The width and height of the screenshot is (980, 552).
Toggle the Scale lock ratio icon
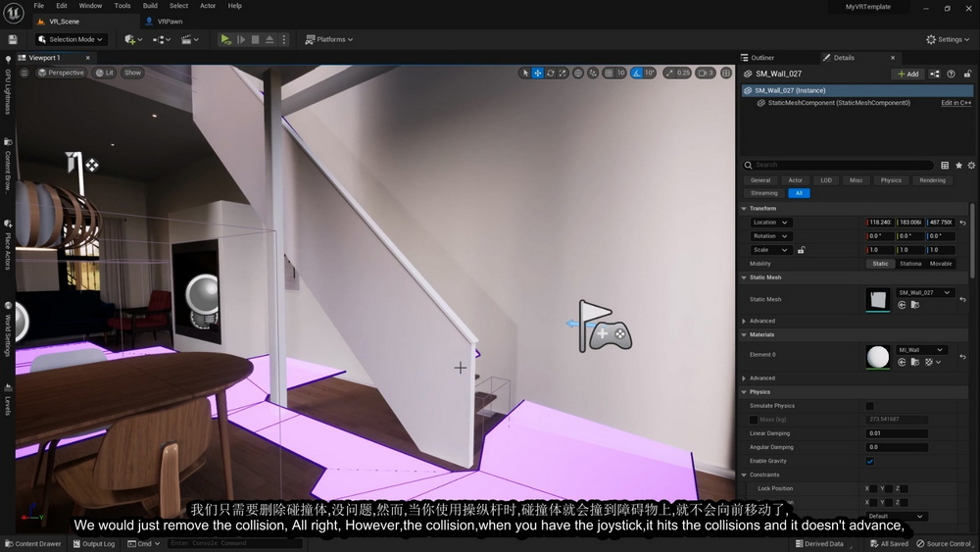801,250
